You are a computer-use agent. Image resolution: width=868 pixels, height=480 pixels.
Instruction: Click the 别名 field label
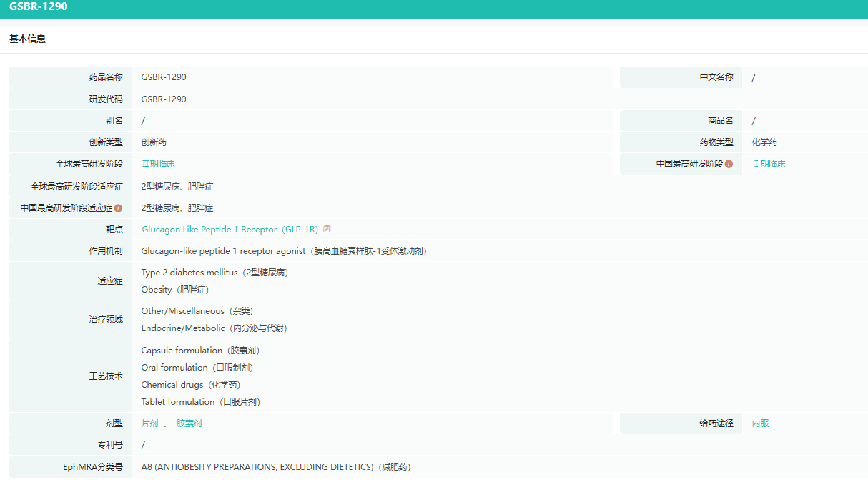(114, 121)
